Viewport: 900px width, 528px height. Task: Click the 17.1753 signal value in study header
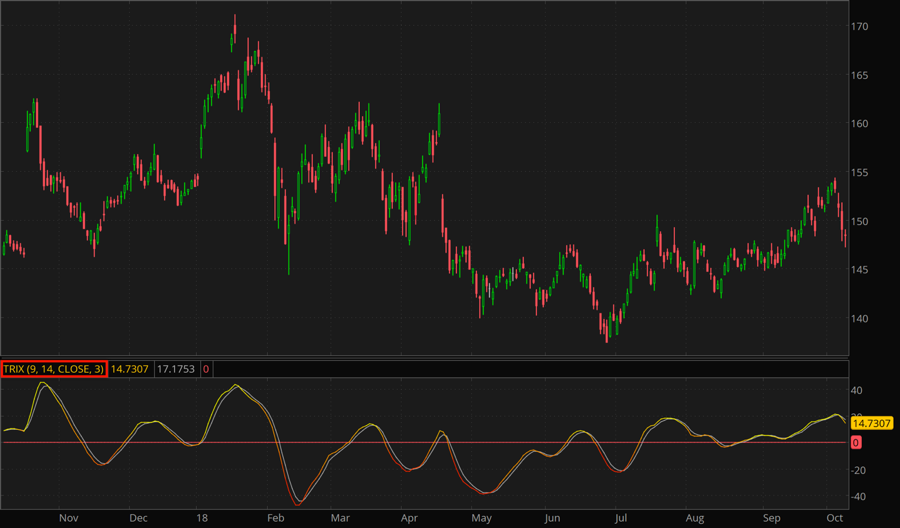point(176,369)
